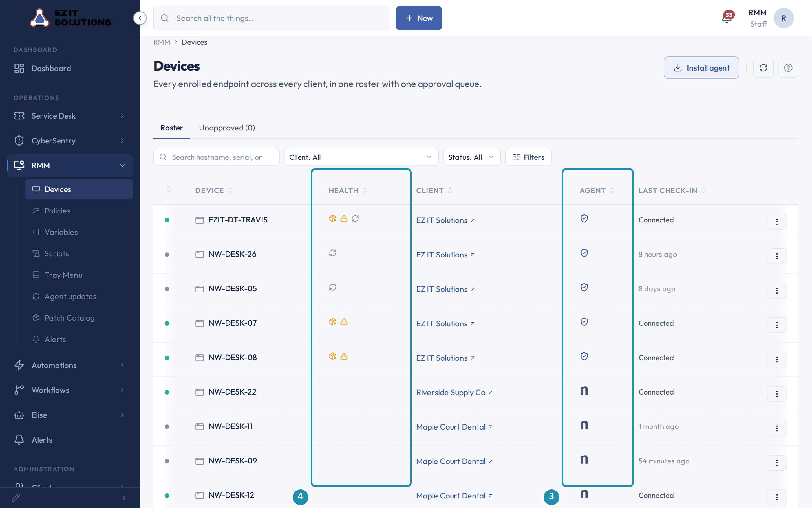Open row actions menu for NW-DESK-11
Viewport: 812px width, 508px height.
click(x=777, y=428)
